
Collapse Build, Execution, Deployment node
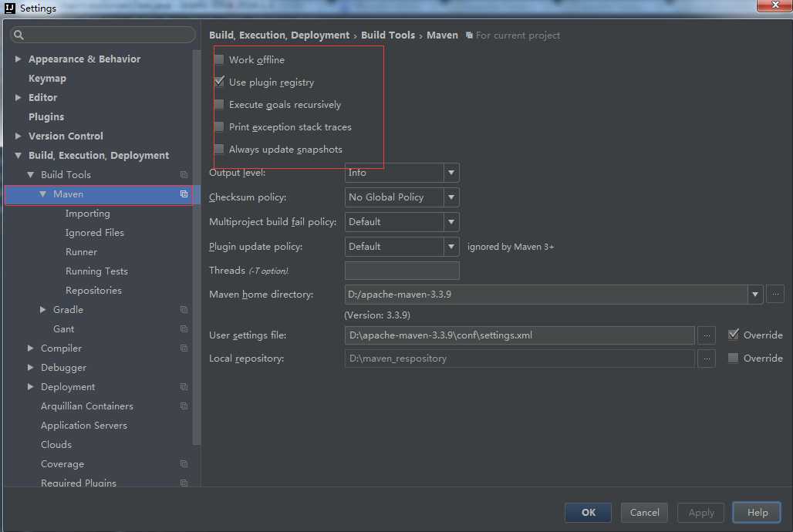point(19,155)
